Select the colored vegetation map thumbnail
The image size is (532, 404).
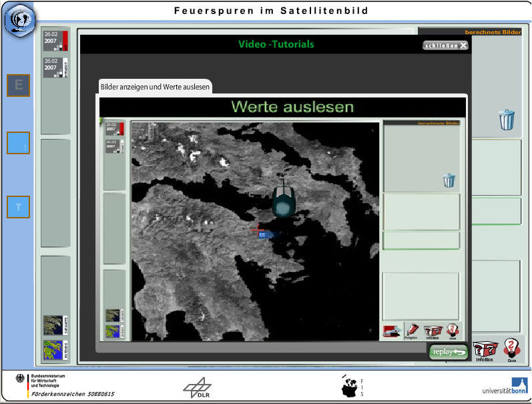point(55,350)
